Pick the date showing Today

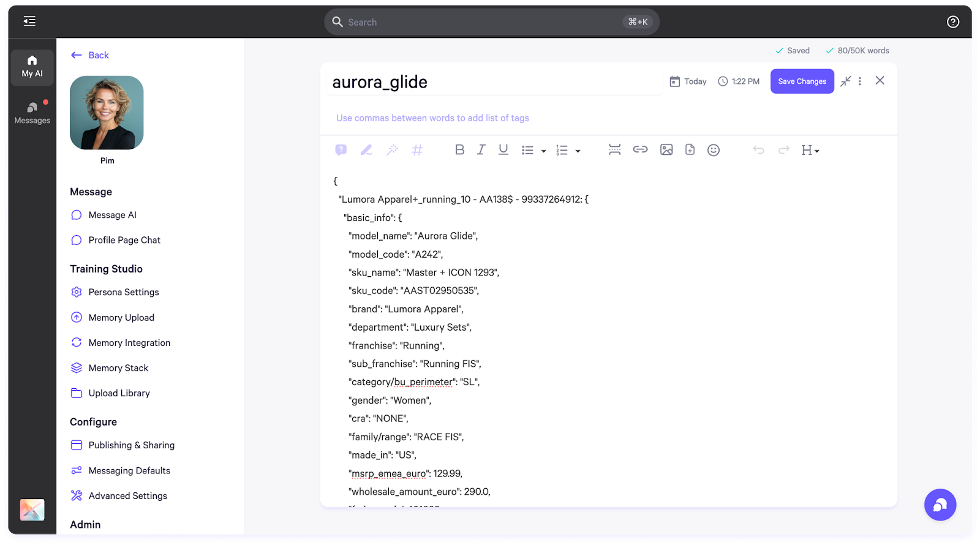(x=688, y=81)
